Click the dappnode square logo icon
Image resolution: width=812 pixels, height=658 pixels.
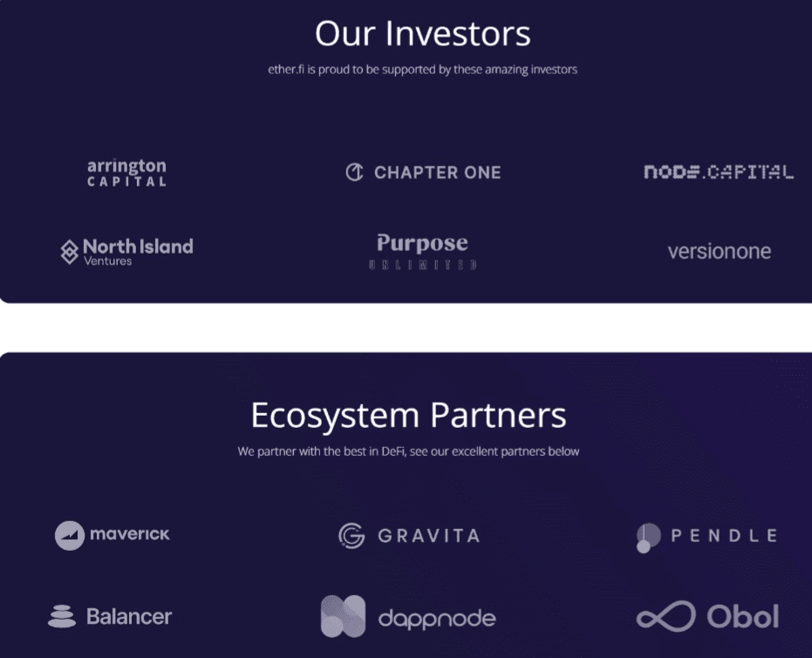[343, 617]
